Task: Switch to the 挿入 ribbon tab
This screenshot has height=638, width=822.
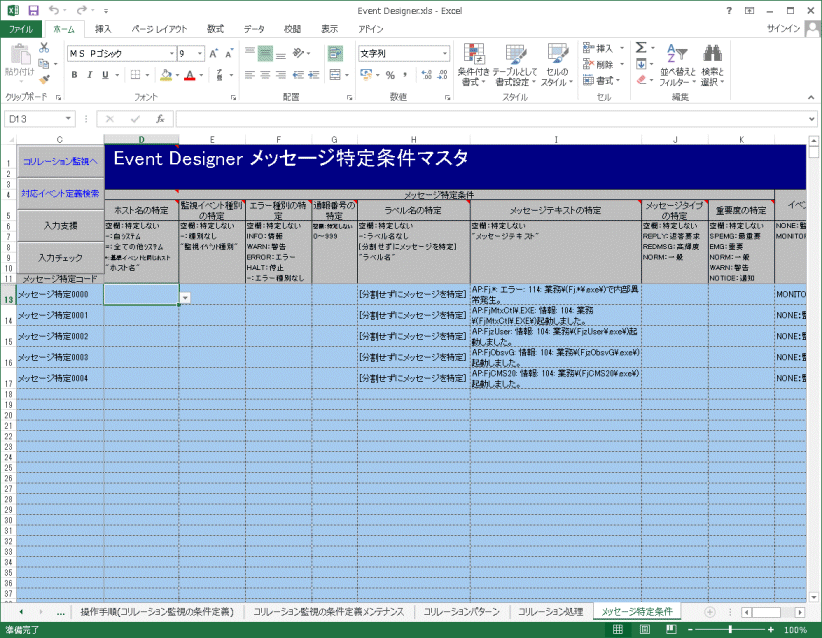Action: click(x=103, y=29)
